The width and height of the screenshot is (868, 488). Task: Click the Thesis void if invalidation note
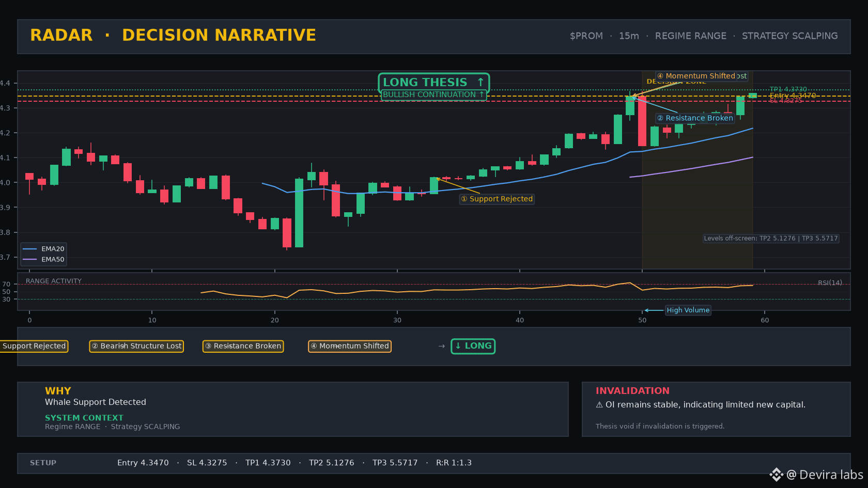660,426
